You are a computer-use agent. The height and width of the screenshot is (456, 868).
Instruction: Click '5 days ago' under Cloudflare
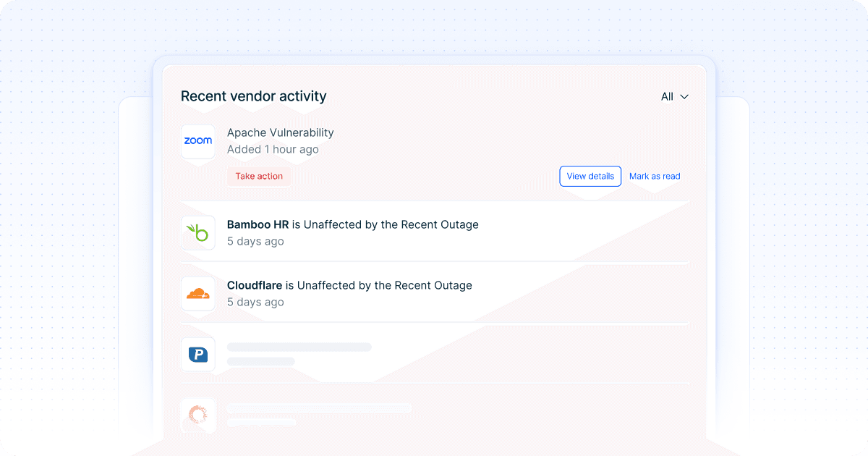point(255,302)
